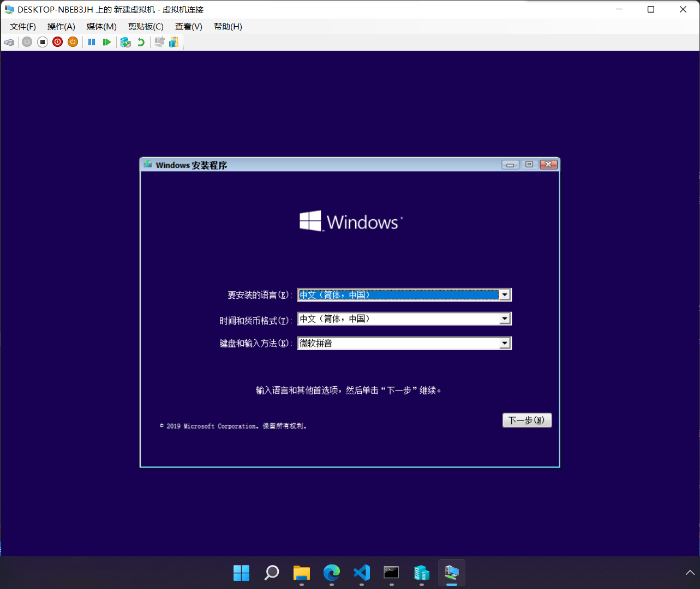The width and height of the screenshot is (700, 589).
Task: Click the Windows Start button
Action: click(x=241, y=573)
